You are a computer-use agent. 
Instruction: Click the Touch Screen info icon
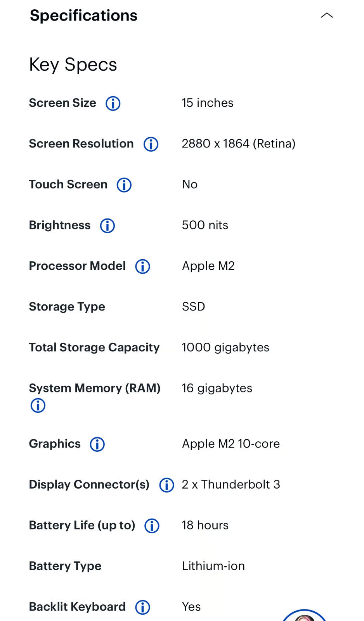point(124,185)
